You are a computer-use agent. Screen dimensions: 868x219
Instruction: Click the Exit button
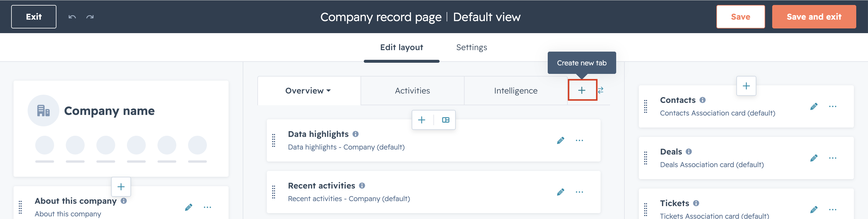pyautogui.click(x=34, y=17)
